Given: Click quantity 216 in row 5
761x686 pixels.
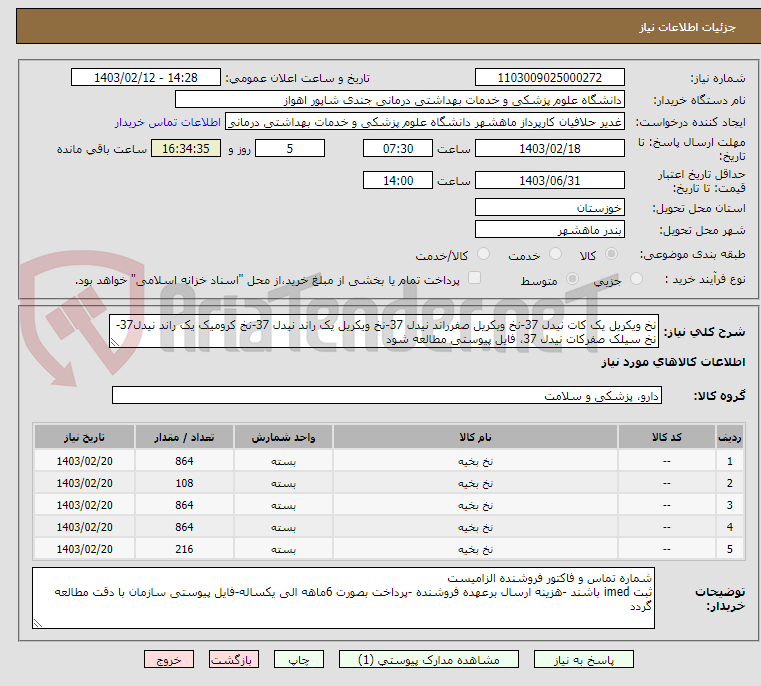Looking at the screenshot, I should pyautogui.click(x=184, y=549).
